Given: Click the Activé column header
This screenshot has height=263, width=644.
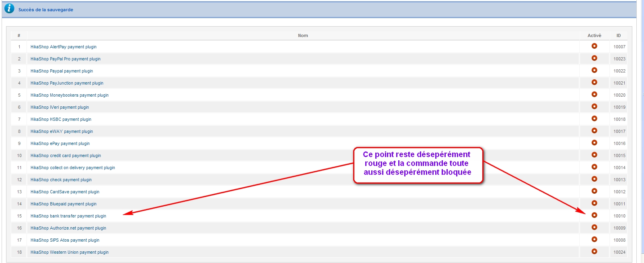Looking at the screenshot, I should (594, 35).
